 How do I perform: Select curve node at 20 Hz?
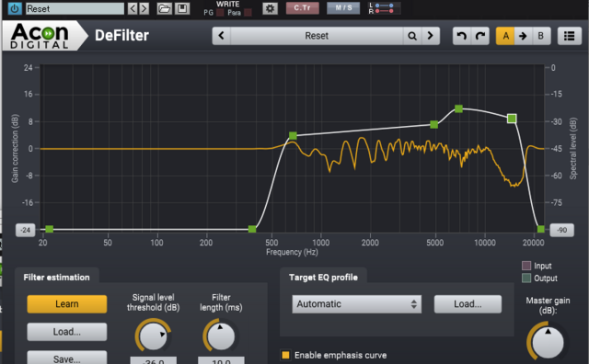point(49,229)
